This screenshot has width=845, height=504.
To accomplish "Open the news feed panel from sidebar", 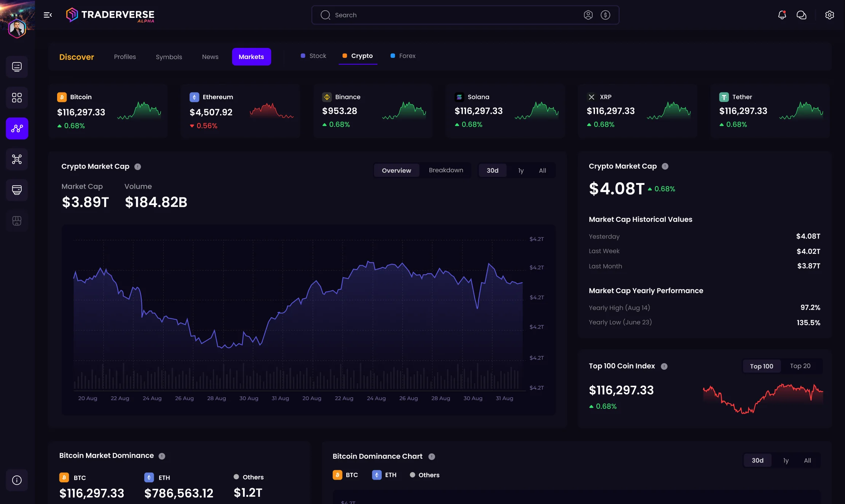I will (x=17, y=67).
